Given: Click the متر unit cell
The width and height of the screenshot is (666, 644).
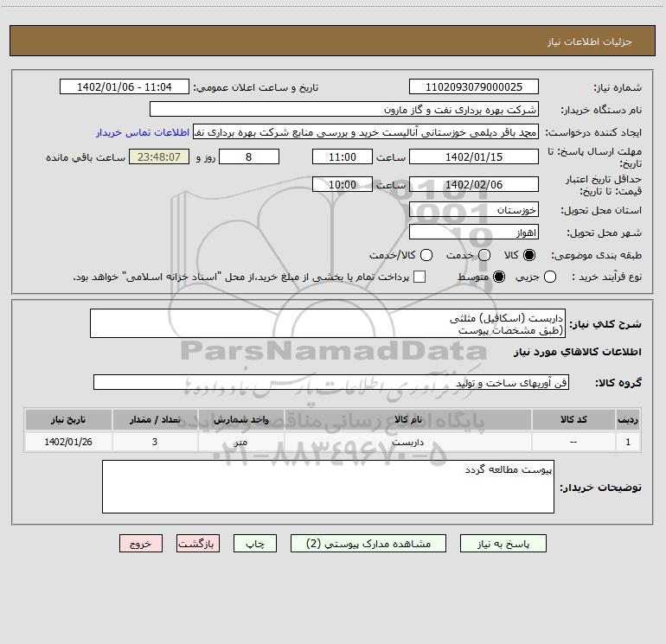Looking at the screenshot, I should point(240,442).
